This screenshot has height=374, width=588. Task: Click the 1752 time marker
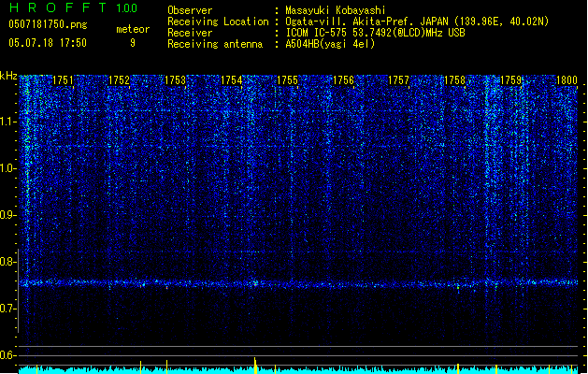click(119, 80)
